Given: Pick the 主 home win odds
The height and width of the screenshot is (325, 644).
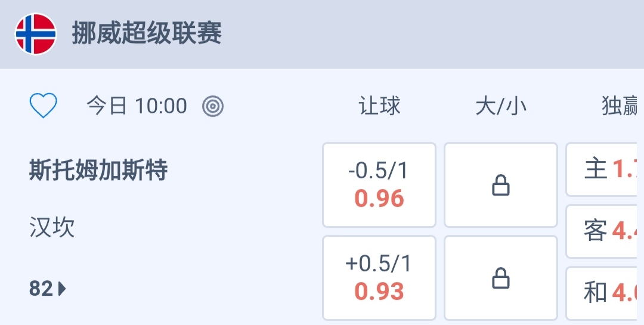Looking at the screenshot, I should [606, 169].
